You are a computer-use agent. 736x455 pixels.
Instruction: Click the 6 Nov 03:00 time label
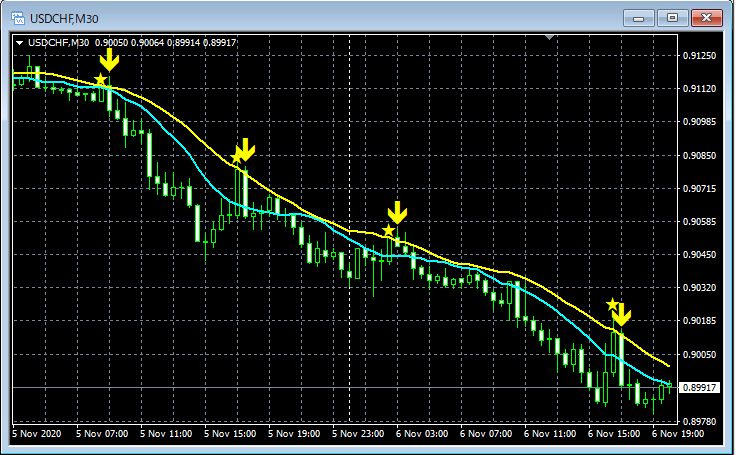[422, 433]
